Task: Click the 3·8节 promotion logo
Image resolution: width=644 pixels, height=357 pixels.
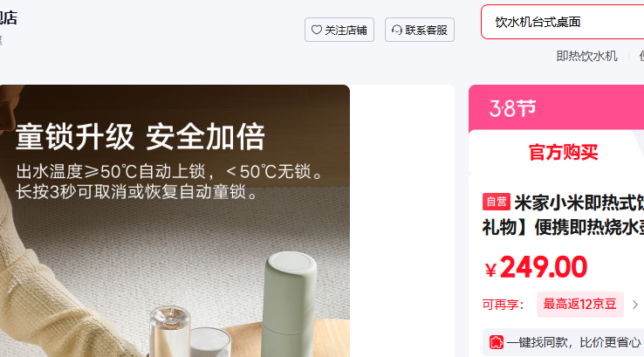Action: coord(513,108)
